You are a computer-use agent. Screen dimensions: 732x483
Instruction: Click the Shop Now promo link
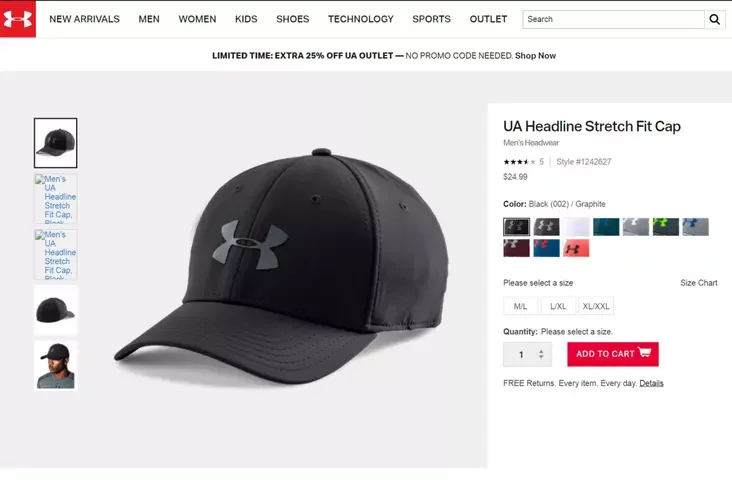(535, 56)
